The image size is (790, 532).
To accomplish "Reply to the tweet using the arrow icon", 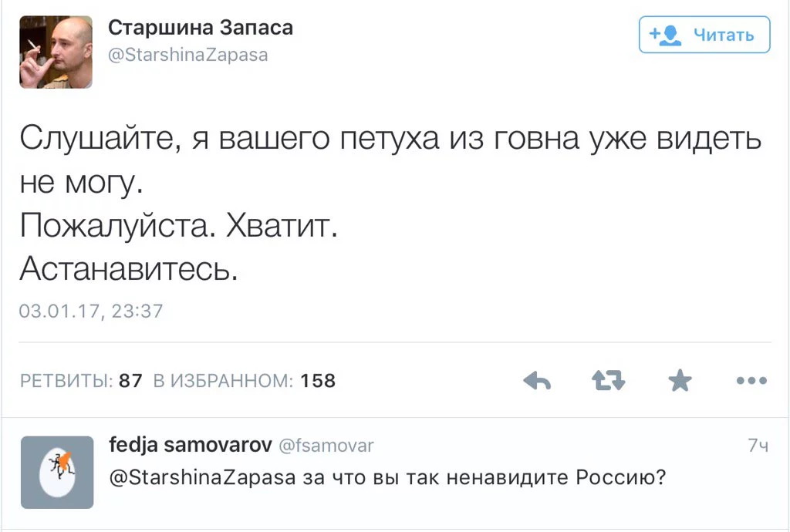I will 537,380.
